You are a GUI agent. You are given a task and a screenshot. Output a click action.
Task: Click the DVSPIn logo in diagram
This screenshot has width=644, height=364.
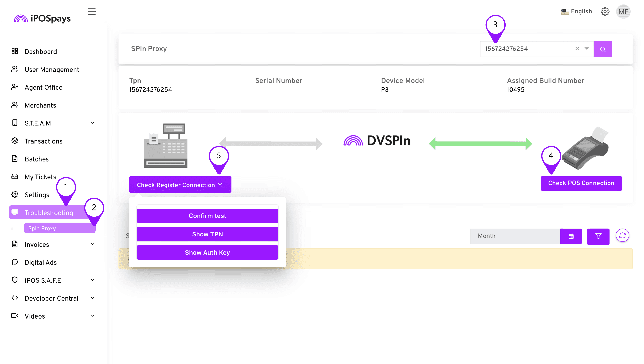click(x=377, y=140)
